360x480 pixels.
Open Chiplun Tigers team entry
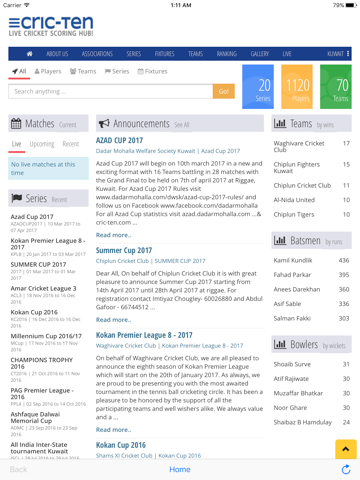[x=294, y=214]
